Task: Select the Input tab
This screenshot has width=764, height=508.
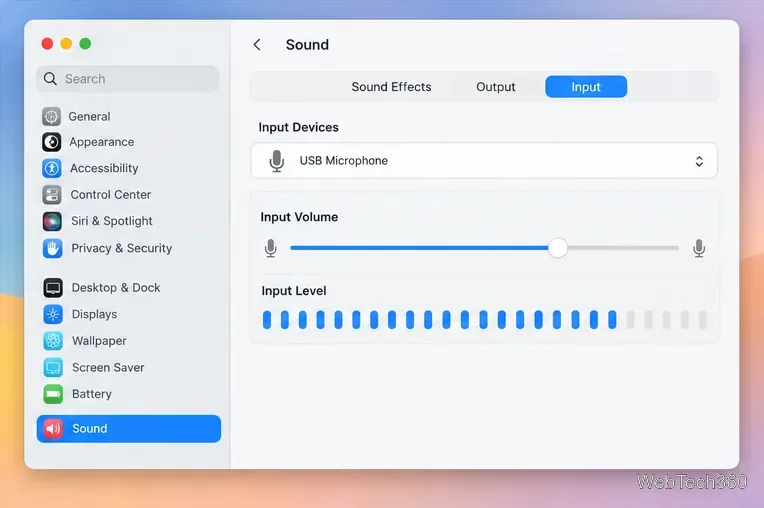Action: [x=586, y=87]
